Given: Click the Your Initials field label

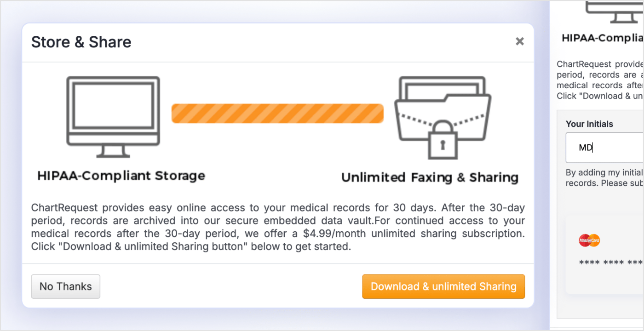Looking at the screenshot, I should tap(589, 124).
